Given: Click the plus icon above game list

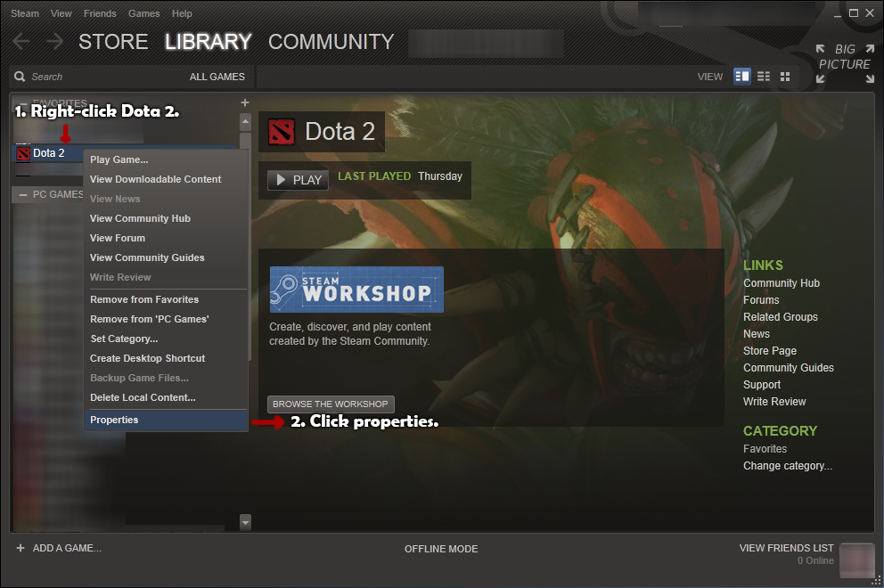Looking at the screenshot, I should pyautogui.click(x=245, y=102).
